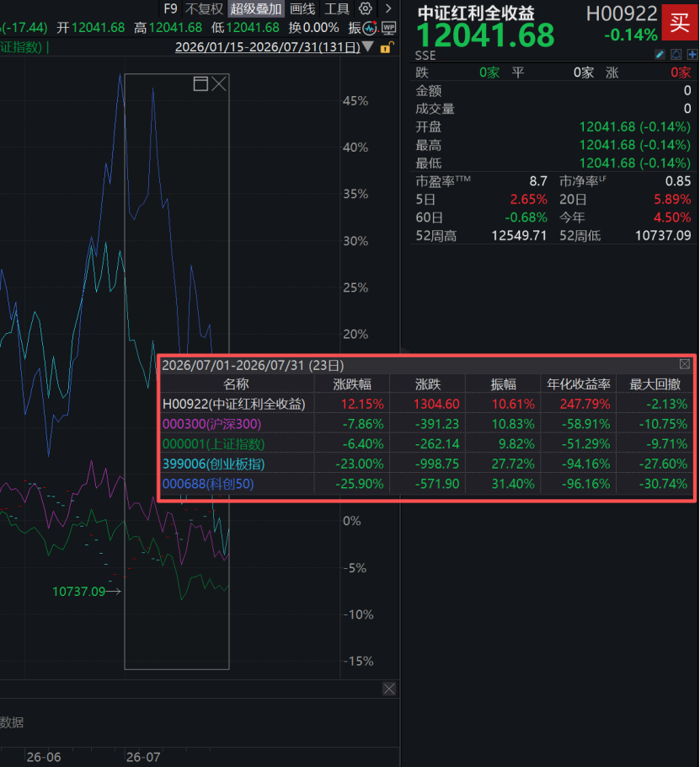The image size is (700, 767).
Task: Click the H00922 index code heading
Action: pos(622,13)
